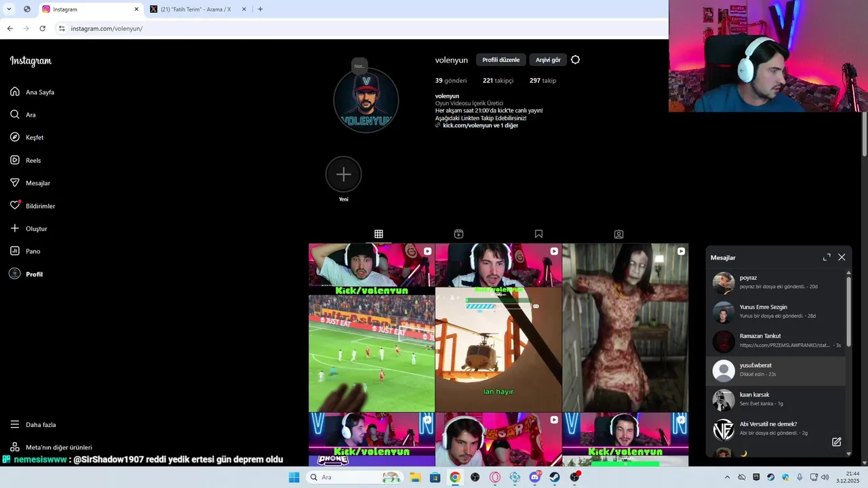Screen dimensions: 868x488
Task: Open File Explorer from taskbar
Action: click(x=415, y=477)
